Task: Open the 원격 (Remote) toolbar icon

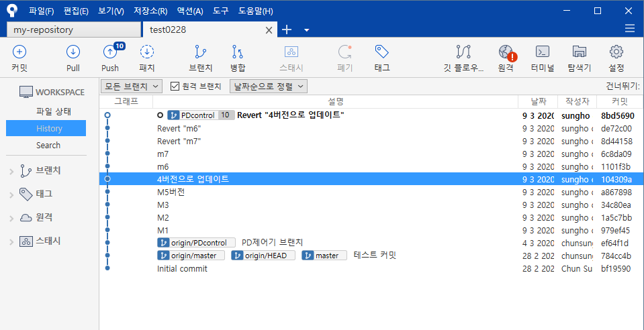Action: pos(506,52)
